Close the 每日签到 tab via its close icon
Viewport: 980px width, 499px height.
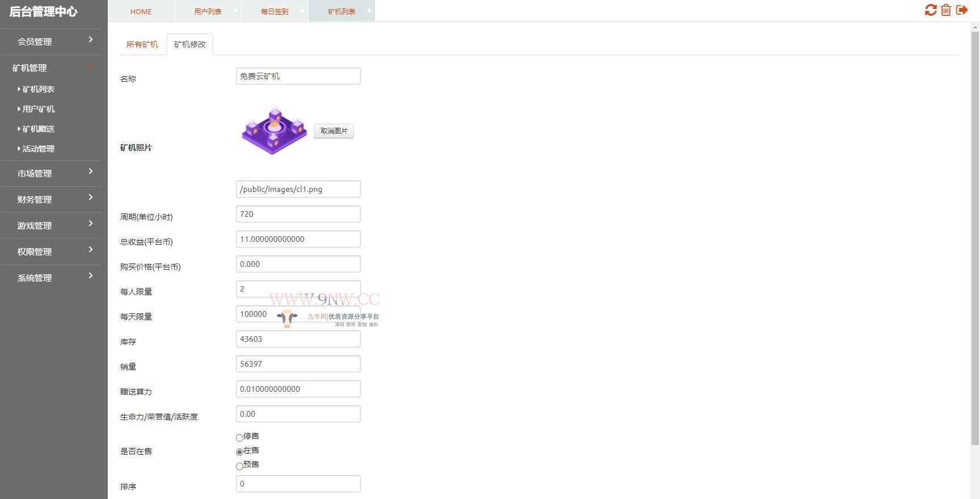302,10
